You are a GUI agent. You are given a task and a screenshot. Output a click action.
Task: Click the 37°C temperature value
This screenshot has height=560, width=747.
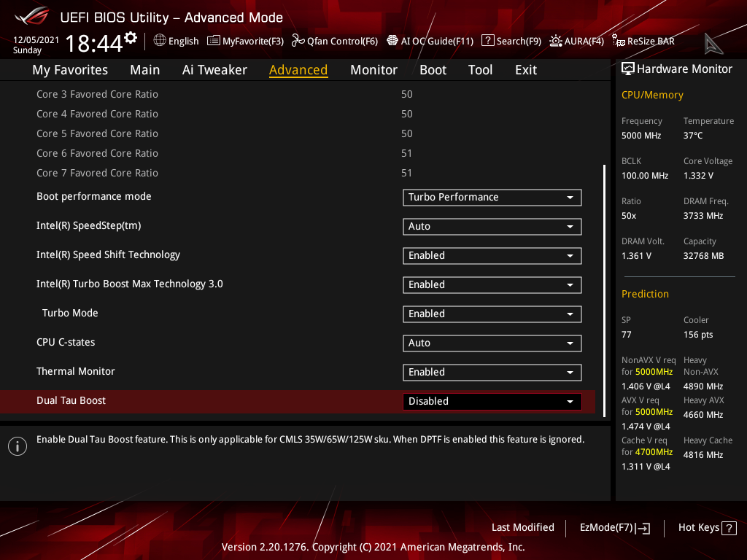(693, 136)
